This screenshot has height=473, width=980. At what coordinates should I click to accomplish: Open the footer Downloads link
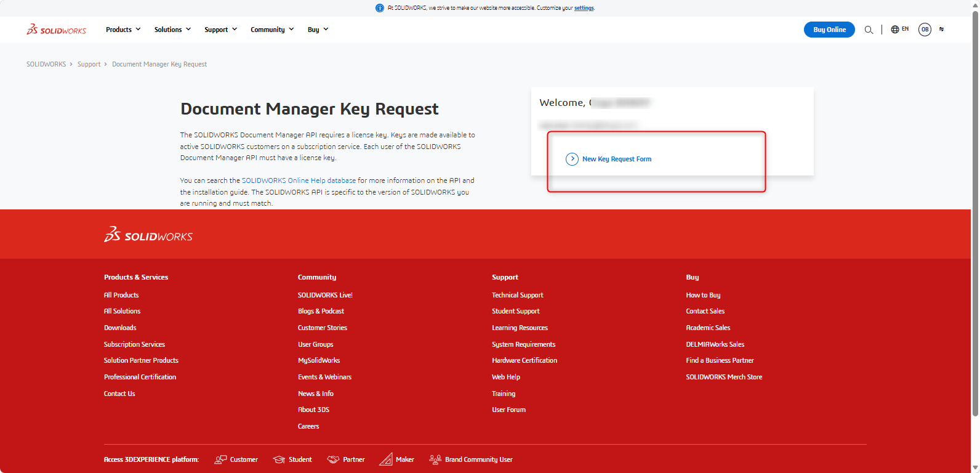[120, 328]
